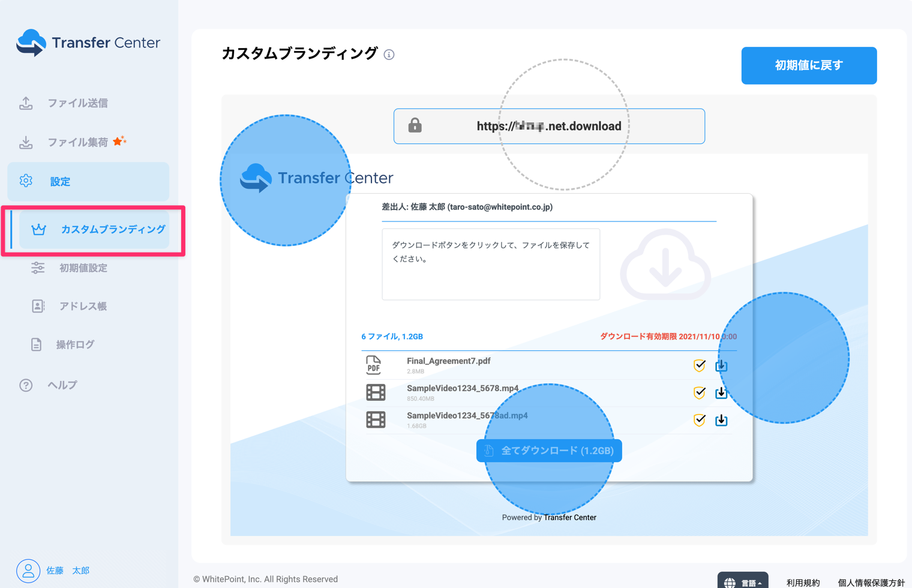Open ファイル送信 from the sidebar

[x=78, y=103]
